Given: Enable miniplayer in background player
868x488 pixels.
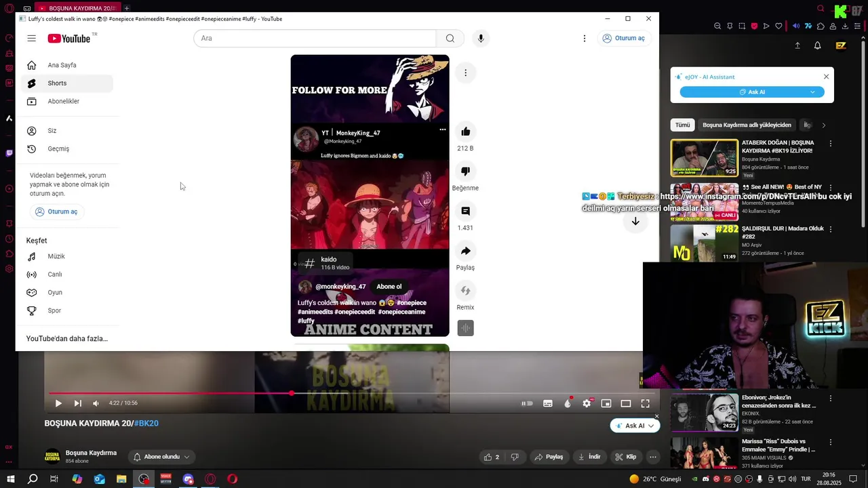Looking at the screenshot, I should 606,403.
